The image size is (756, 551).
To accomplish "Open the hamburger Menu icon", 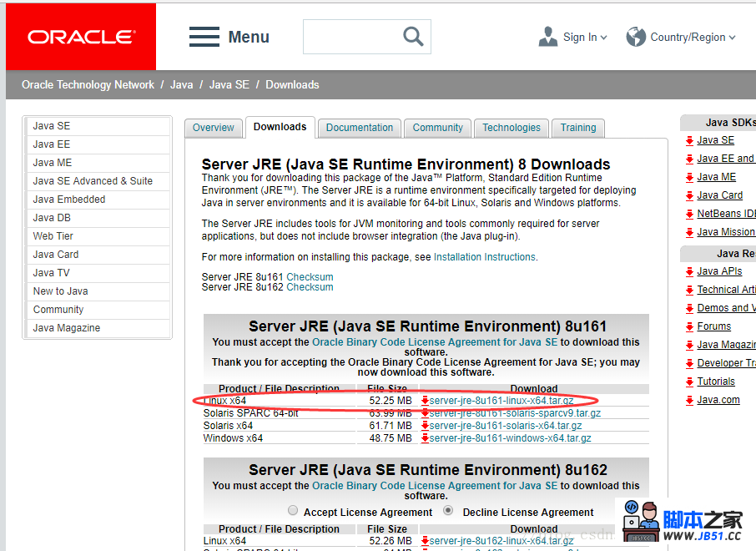I will (x=204, y=37).
